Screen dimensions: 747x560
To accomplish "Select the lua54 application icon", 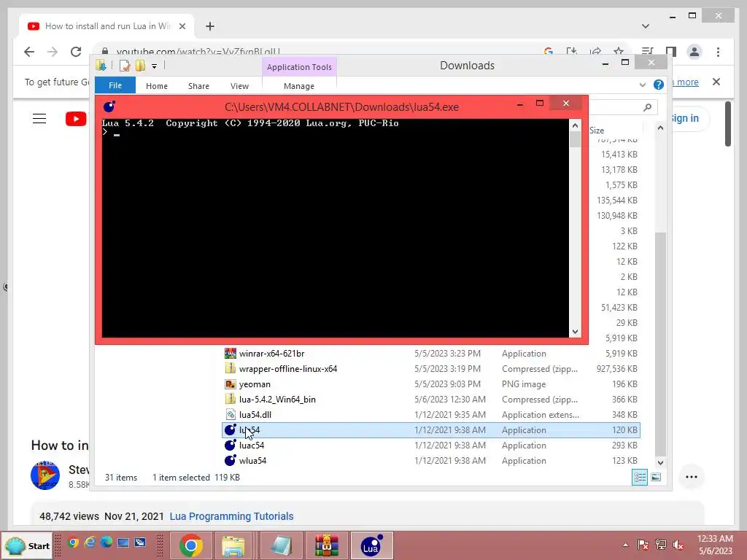I will tap(230, 430).
